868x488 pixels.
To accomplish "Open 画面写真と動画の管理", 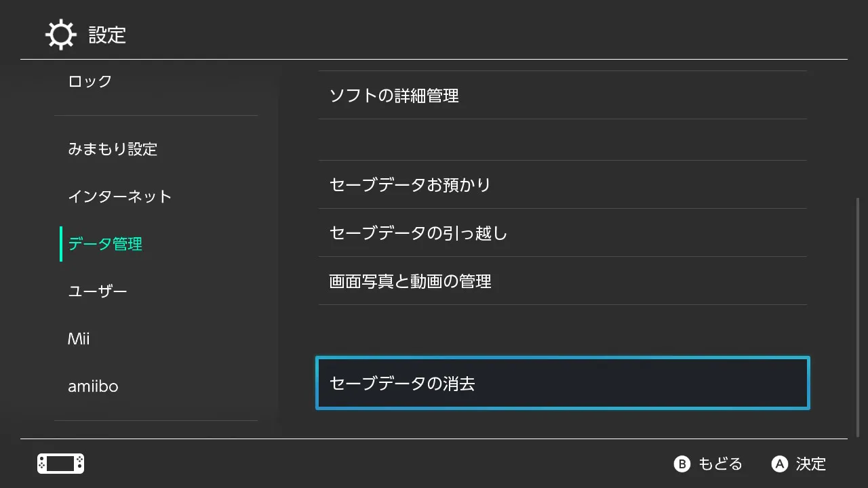I will click(410, 281).
